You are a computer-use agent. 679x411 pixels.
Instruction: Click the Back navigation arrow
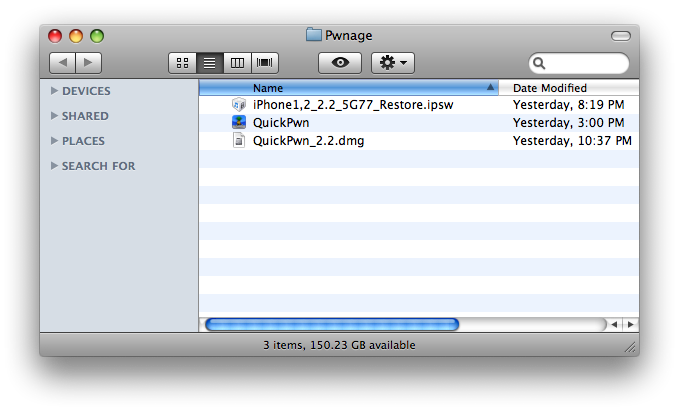point(63,63)
